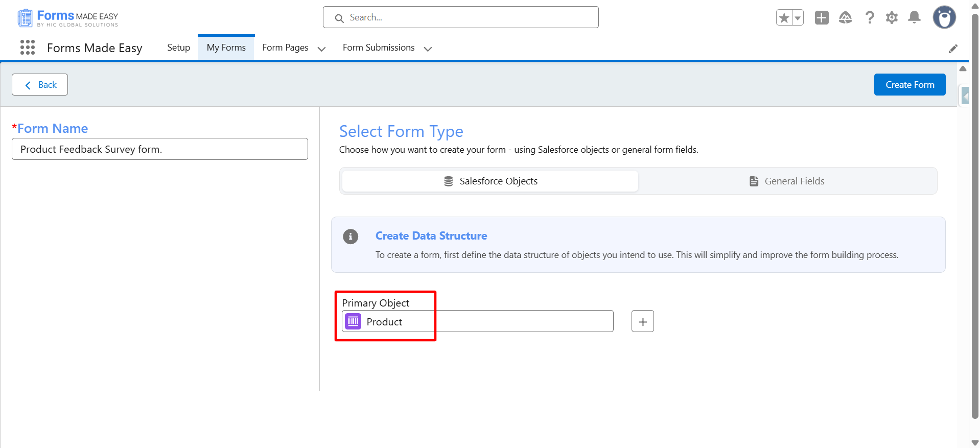The height and width of the screenshot is (448, 980).
Task: Go to the Setup tab
Action: 178,48
